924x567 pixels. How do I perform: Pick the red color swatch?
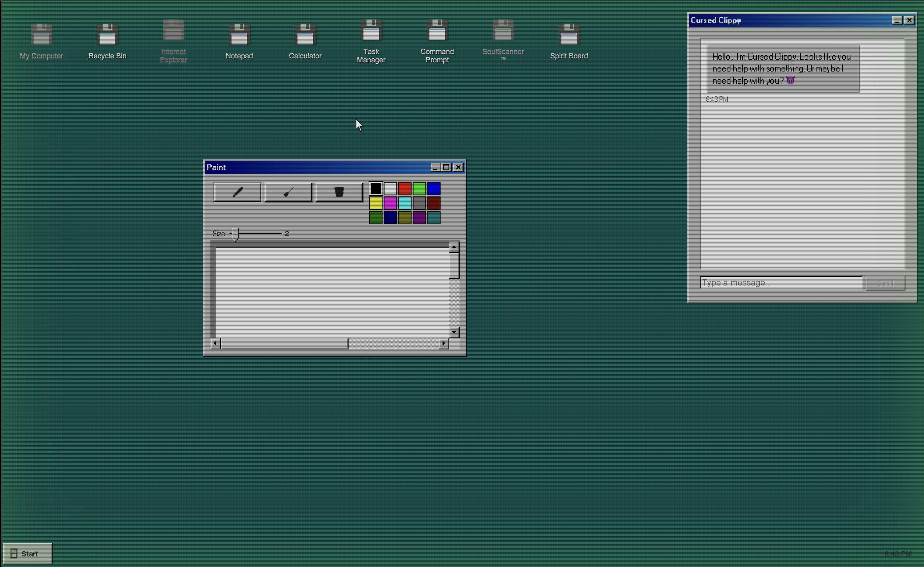[x=405, y=188]
